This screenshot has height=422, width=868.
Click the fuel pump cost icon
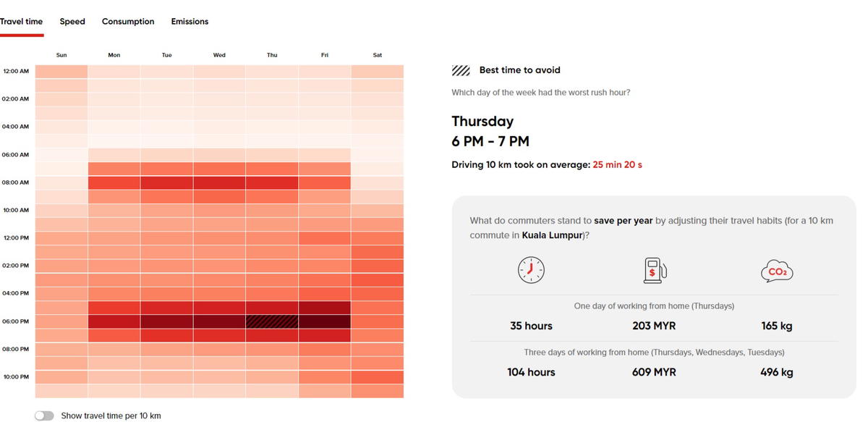[x=654, y=270]
